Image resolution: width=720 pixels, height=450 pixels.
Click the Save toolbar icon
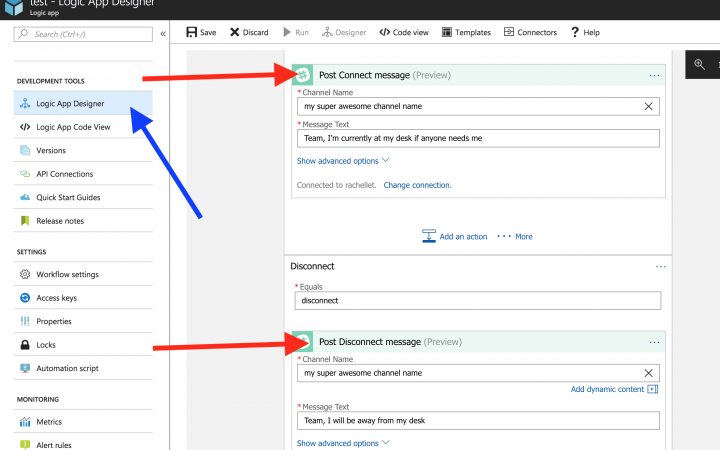pos(191,32)
